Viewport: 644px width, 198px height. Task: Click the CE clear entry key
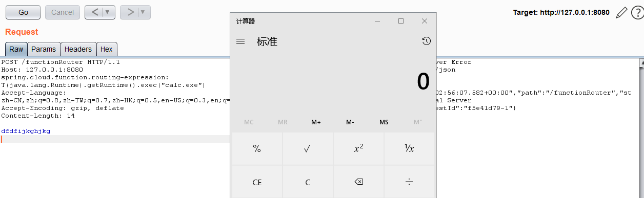pos(257,182)
